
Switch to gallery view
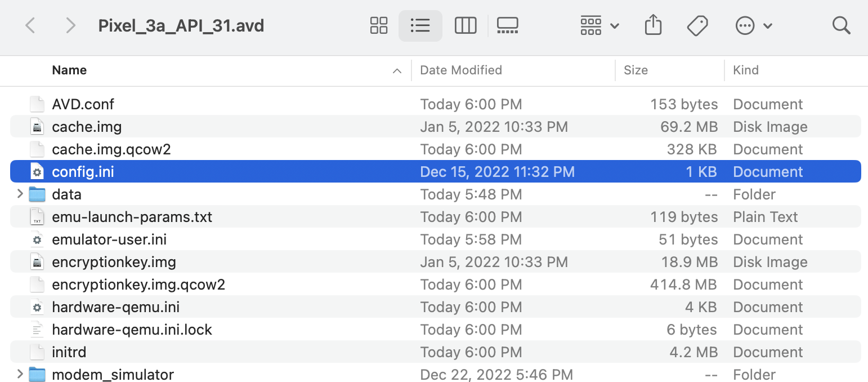coord(507,25)
